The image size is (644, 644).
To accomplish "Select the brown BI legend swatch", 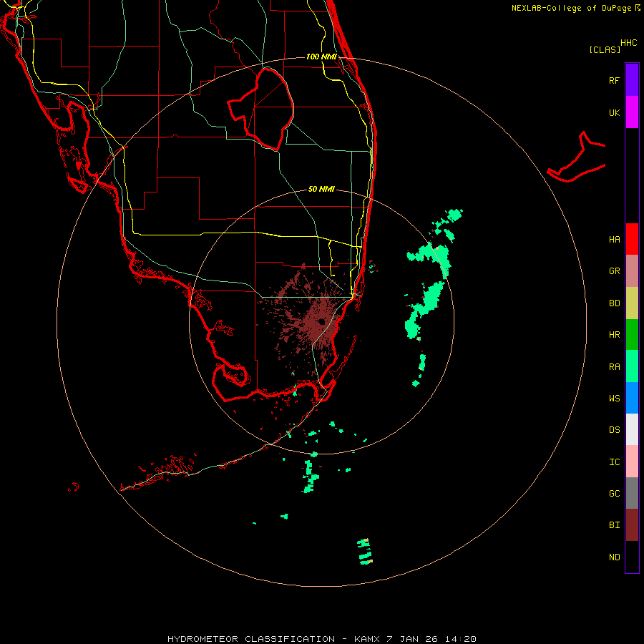I will point(632,525).
